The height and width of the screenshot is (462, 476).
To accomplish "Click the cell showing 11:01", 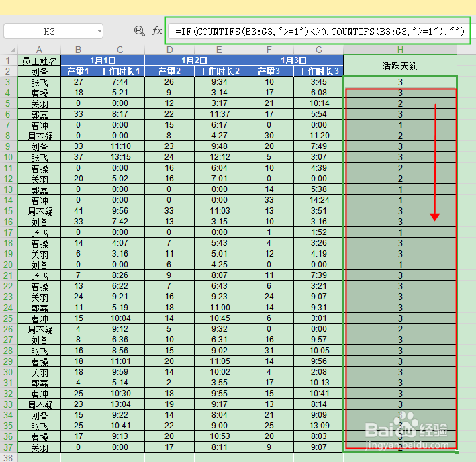I will [x=120, y=361].
